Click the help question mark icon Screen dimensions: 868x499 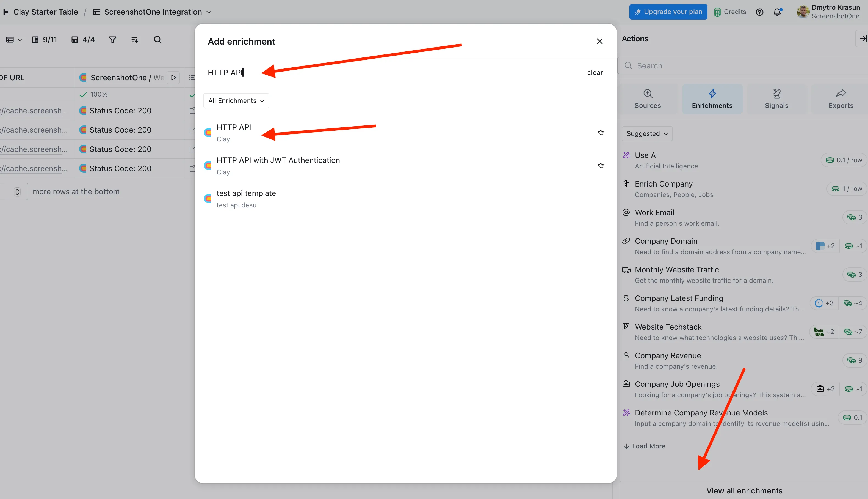pos(759,12)
